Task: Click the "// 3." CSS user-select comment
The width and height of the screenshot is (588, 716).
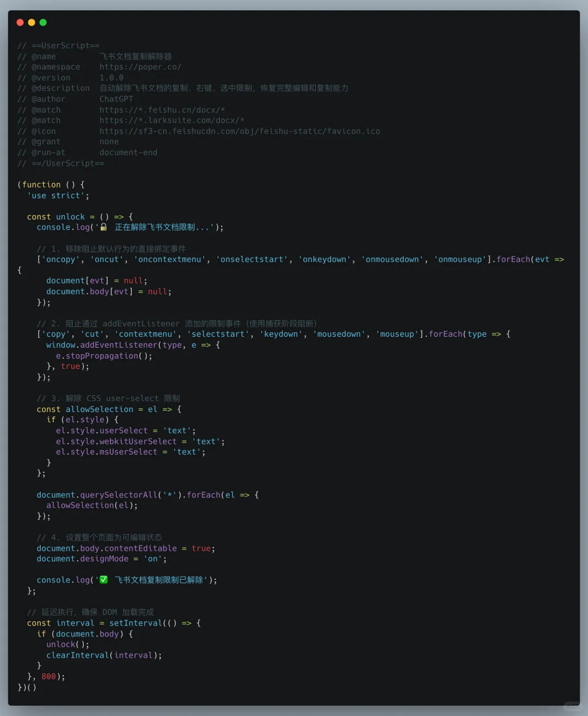Action: pyautogui.click(x=108, y=398)
